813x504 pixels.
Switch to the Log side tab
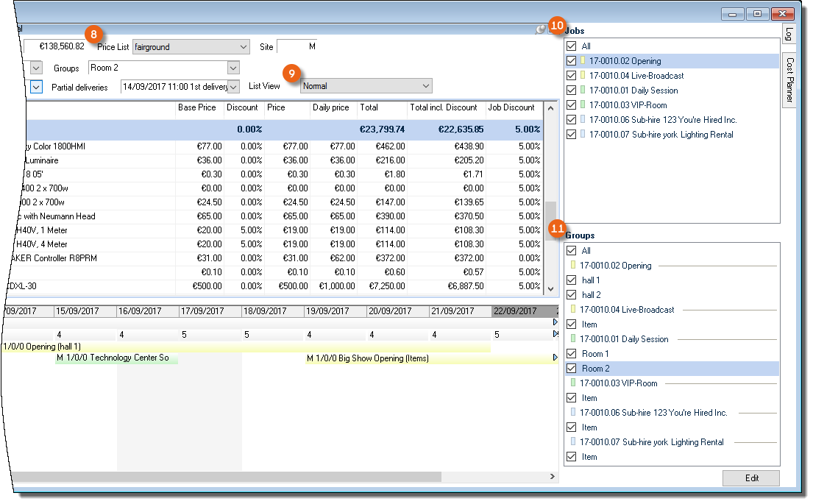pyautogui.click(x=790, y=34)
